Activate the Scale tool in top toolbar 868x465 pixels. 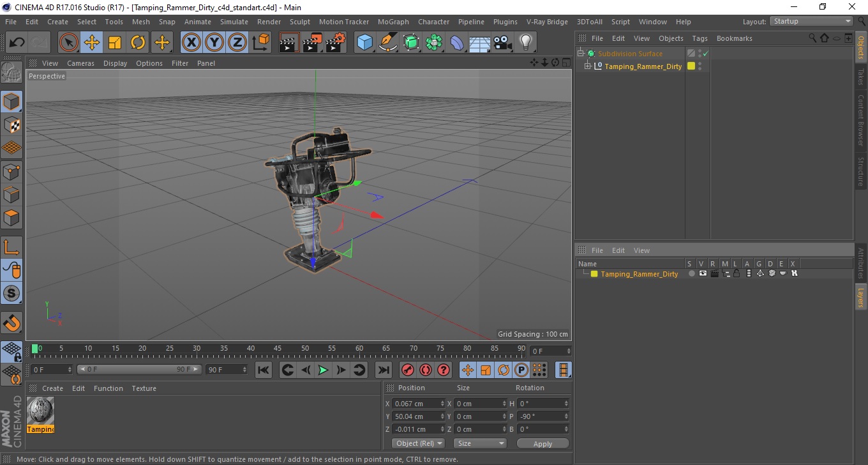point(115,43)
